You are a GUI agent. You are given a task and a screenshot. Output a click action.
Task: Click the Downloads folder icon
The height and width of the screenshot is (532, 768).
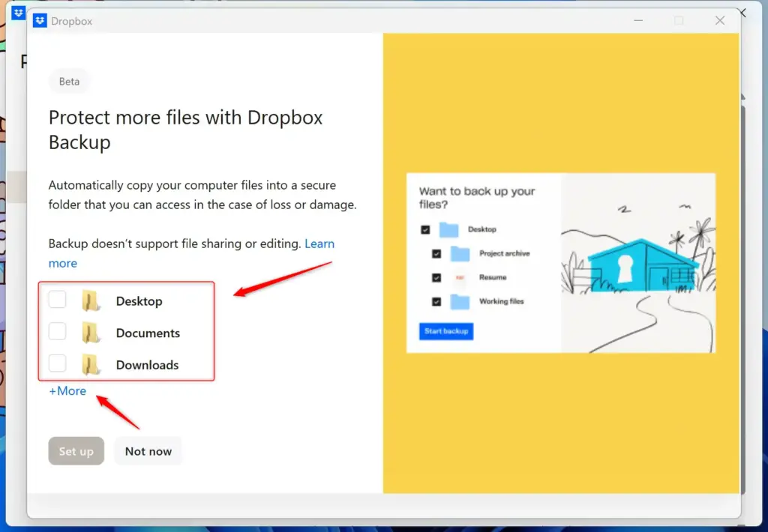coord(91,365)
